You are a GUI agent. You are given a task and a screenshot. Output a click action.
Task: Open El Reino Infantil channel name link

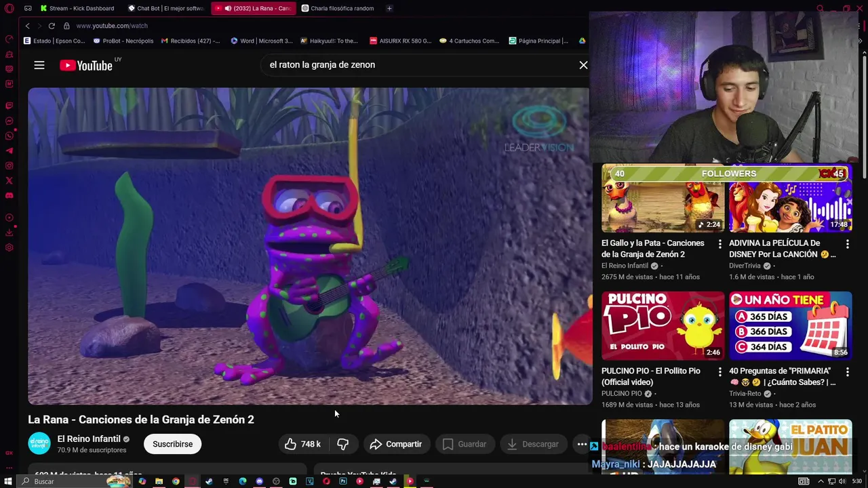tap(89, 439)
